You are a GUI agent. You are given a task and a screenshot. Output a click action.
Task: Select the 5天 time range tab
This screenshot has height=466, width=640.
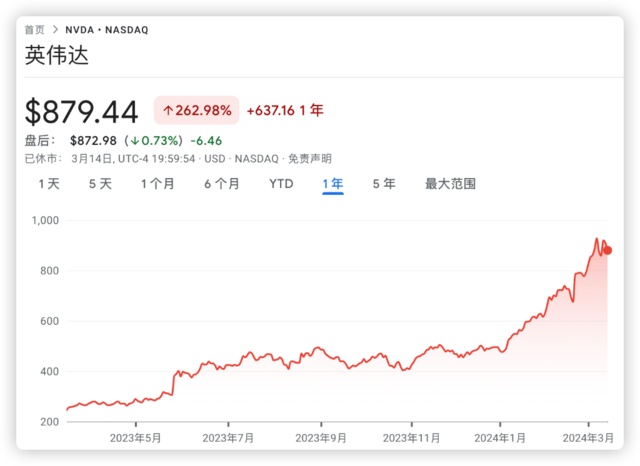[x=100, y=184]
